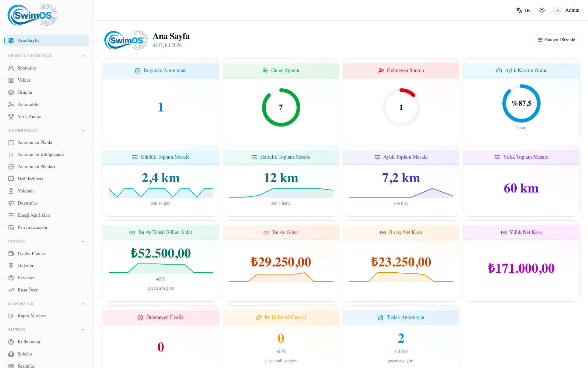Screen dimensions: 588x368
Task: Click the Bugünkü Antrenman card value
Action: point(161,107)
